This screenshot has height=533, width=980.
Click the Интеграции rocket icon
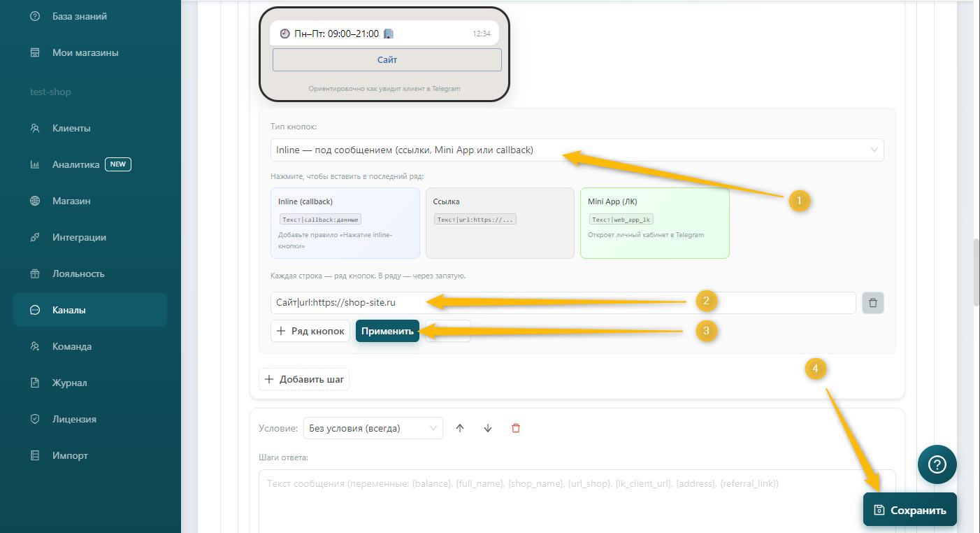35,237
